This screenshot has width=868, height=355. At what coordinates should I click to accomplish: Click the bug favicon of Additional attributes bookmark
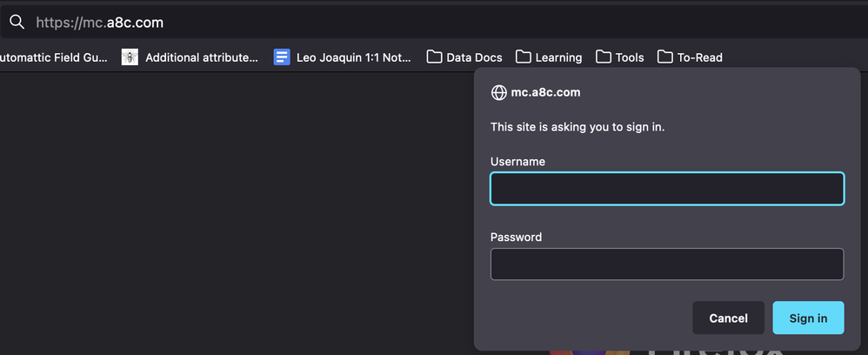click(x=130, y=57)
